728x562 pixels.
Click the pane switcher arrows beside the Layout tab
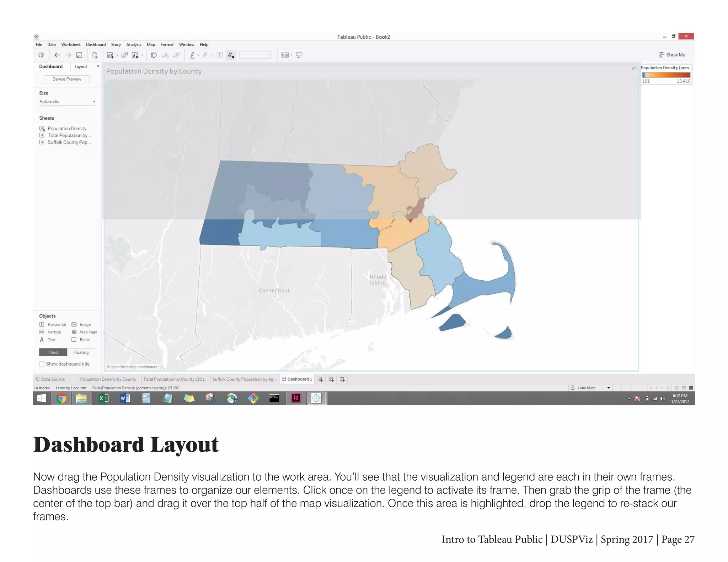click(98, 66)
